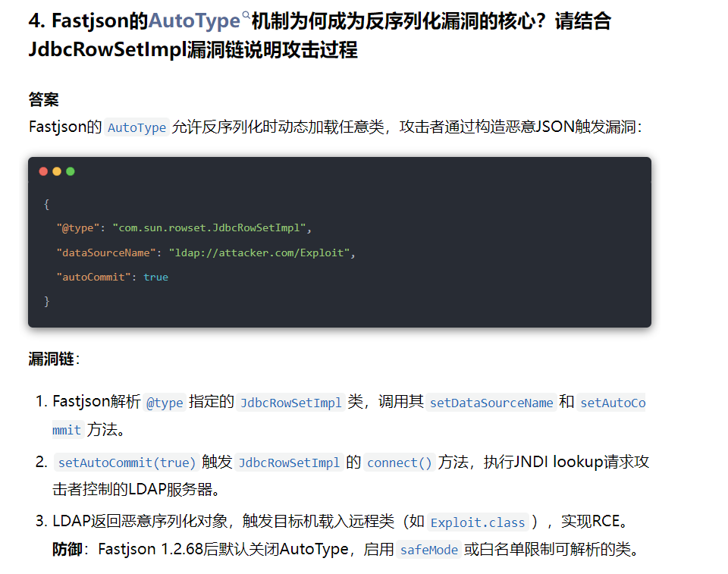Select the inline AutoType code tag
This screenshot has width=728, height=574.
click(x=137, y=127)
